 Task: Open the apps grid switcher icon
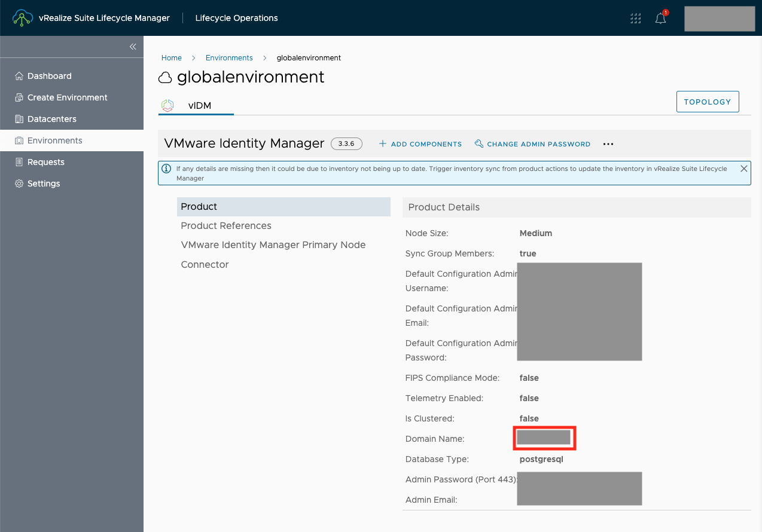pos(635,19)
